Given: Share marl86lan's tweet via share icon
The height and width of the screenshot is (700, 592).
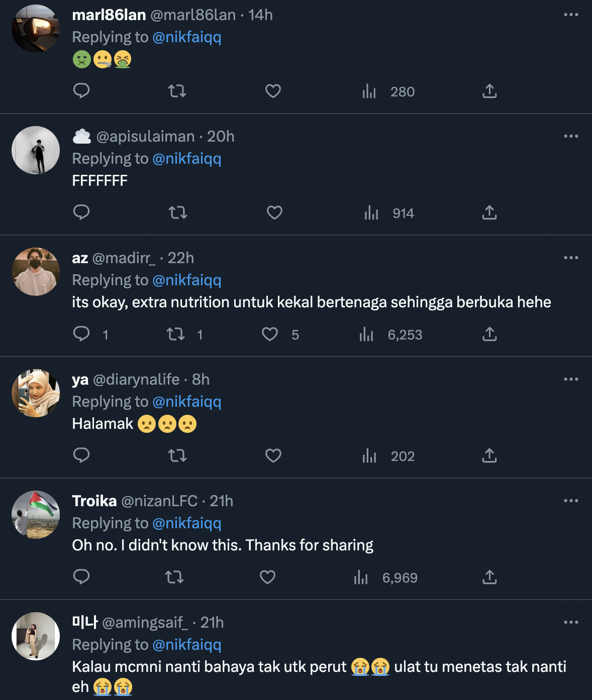Looking at the screenshot, I should point(489,91).
